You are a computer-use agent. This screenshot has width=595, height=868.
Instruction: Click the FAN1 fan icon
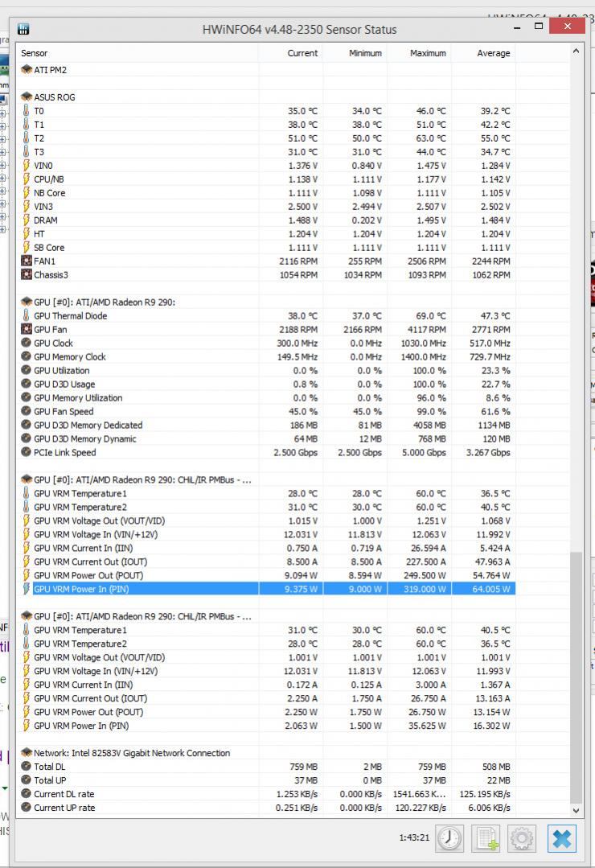pyautogui.click(x=26, y=261)
